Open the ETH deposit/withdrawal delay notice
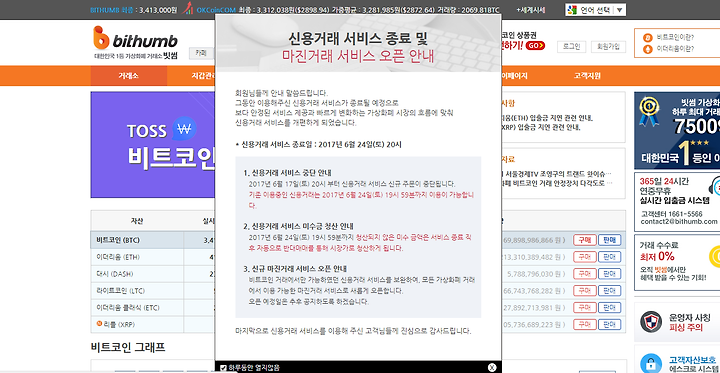Viewport: 720px width, 373px height. coord(546,118)
